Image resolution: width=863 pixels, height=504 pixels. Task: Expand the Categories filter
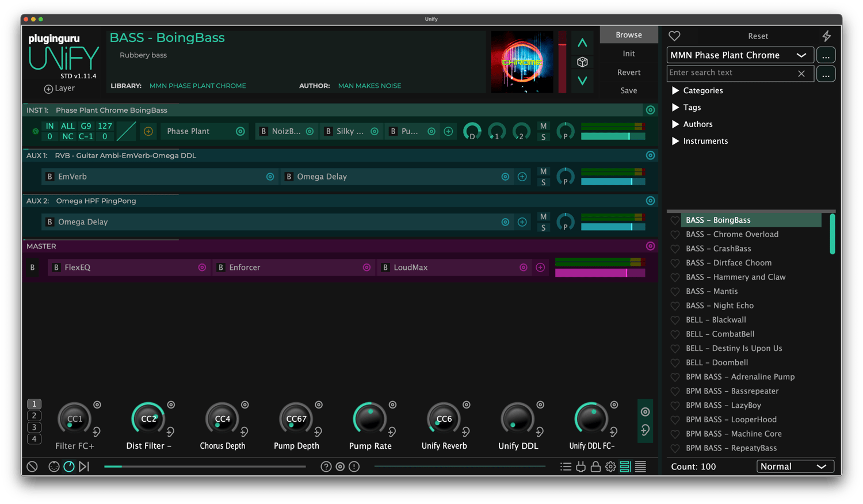(675, 90)
